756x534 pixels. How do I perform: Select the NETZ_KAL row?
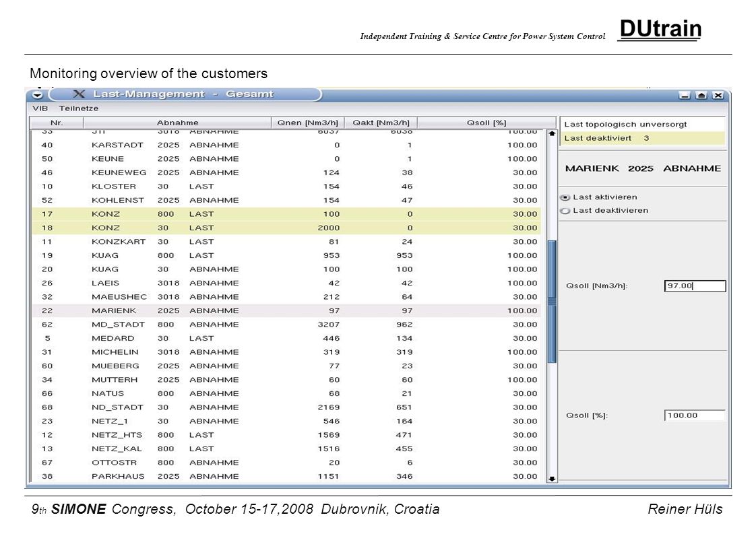point(286,449)
